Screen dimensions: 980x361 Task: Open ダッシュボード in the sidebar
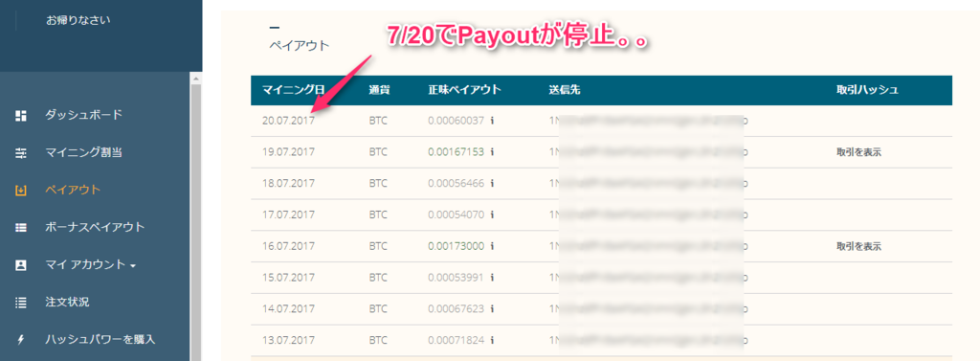click(x=84, y=115)
